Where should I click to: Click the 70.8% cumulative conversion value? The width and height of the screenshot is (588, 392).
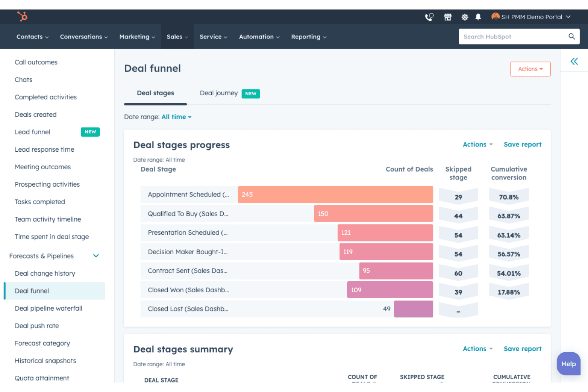pyautogui.click(x=509, y=197)
